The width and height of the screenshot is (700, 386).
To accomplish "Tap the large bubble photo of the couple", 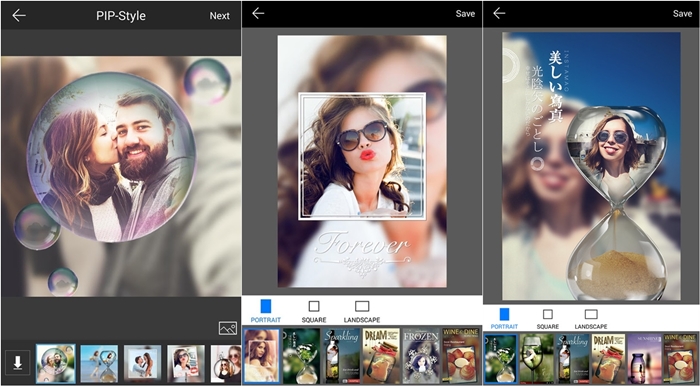I will tap(111, 157).
